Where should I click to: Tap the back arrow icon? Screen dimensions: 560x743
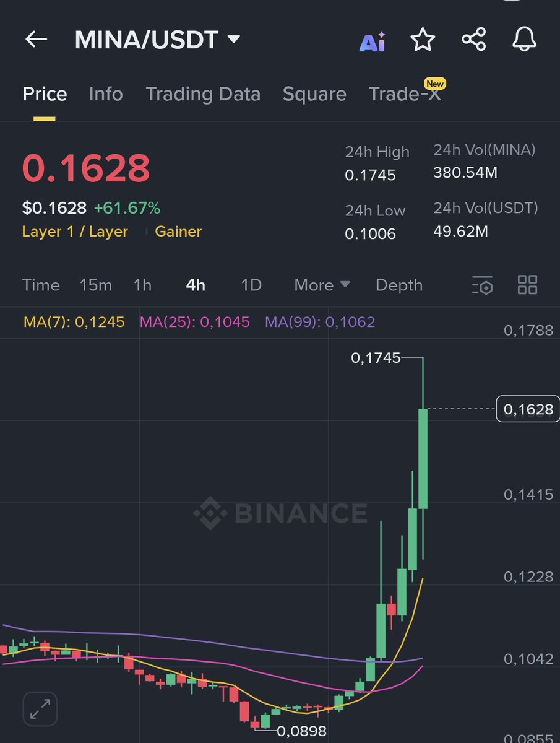[x=36, y=40]
